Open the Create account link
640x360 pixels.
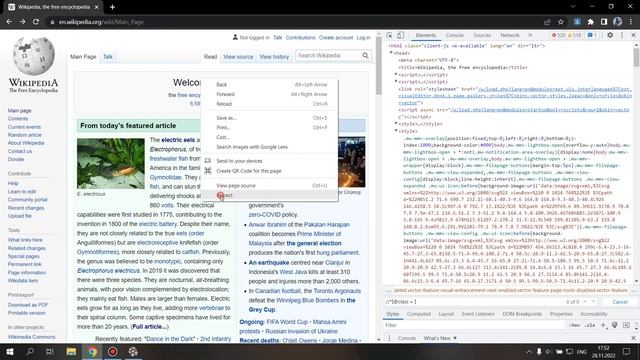[336, 38]
